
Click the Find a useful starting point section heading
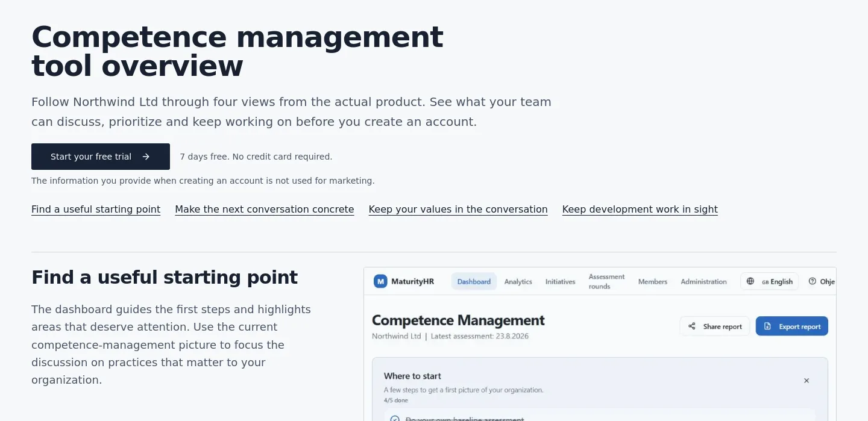pos(165,278)
